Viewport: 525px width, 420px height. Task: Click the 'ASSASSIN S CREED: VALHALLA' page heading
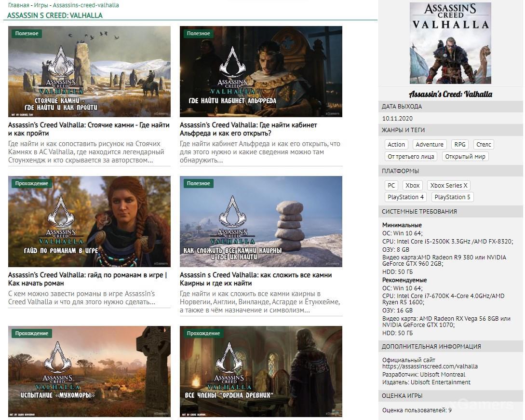point(55,15)
